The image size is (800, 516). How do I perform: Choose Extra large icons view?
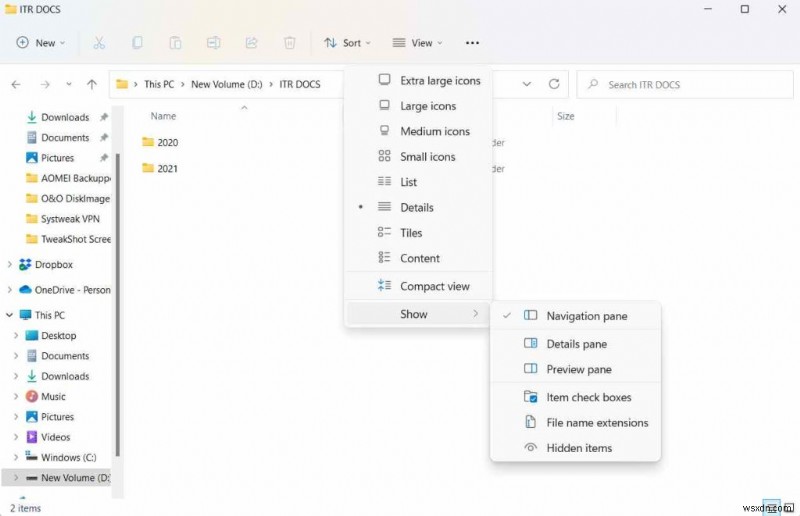tap(418, 81)
